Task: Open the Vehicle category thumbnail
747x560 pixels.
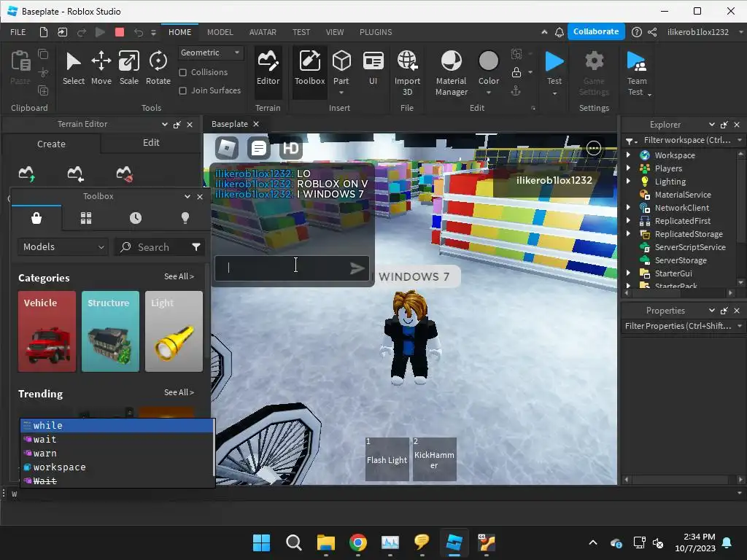Action: [47, 332]
